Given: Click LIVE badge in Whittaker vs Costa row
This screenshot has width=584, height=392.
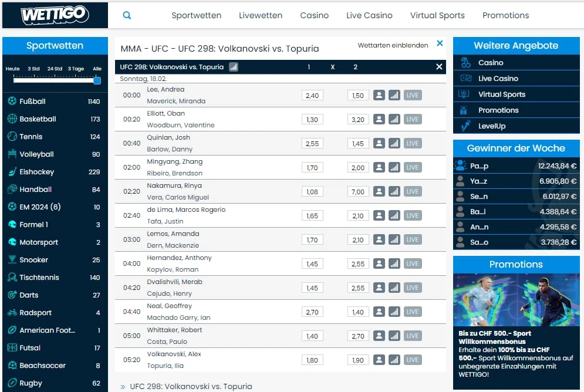Looking at the screenshot, I should [412, 336].
